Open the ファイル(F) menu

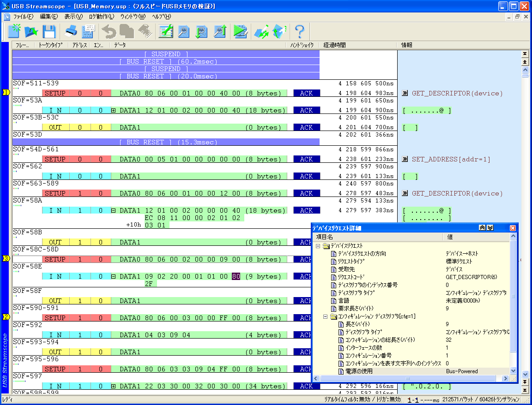coord(23,16)
